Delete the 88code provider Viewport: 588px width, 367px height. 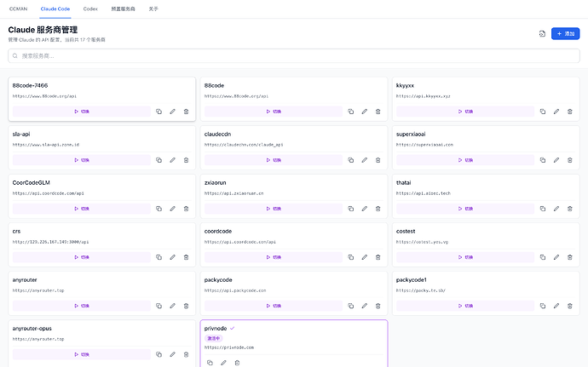point(378,112)
